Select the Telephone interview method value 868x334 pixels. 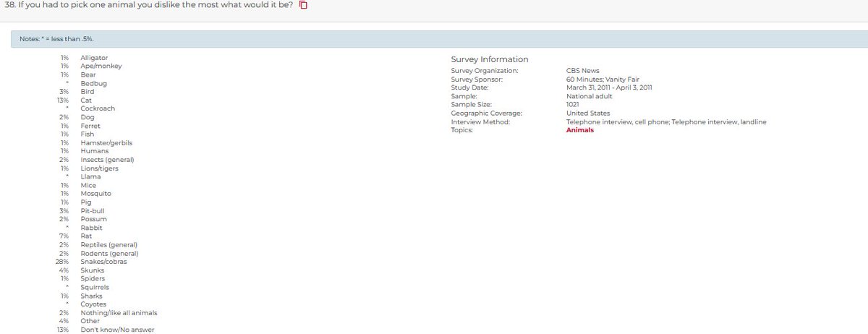(x=666, y=122)
